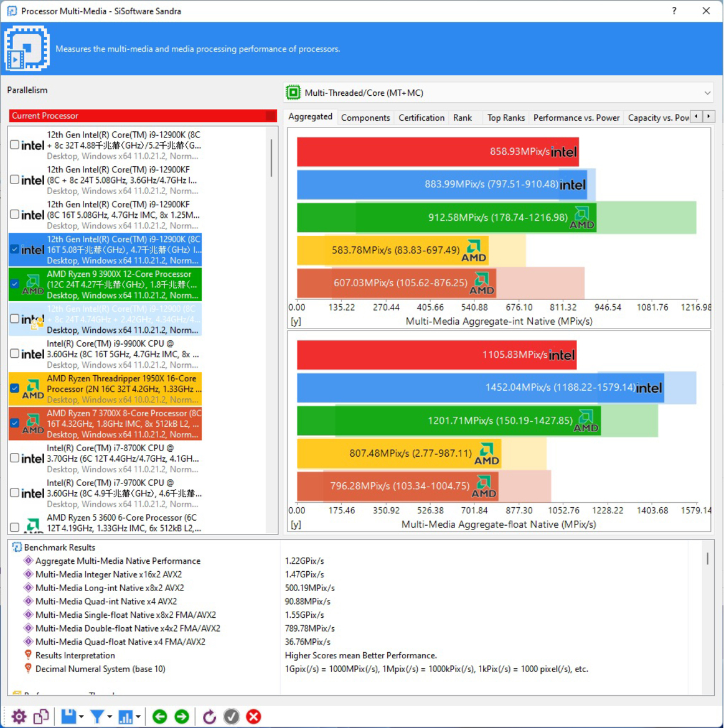The image size is (724, 728).
Task: Check the i9-12900KF 24T processor checkbox
Action: coord(14,179)
